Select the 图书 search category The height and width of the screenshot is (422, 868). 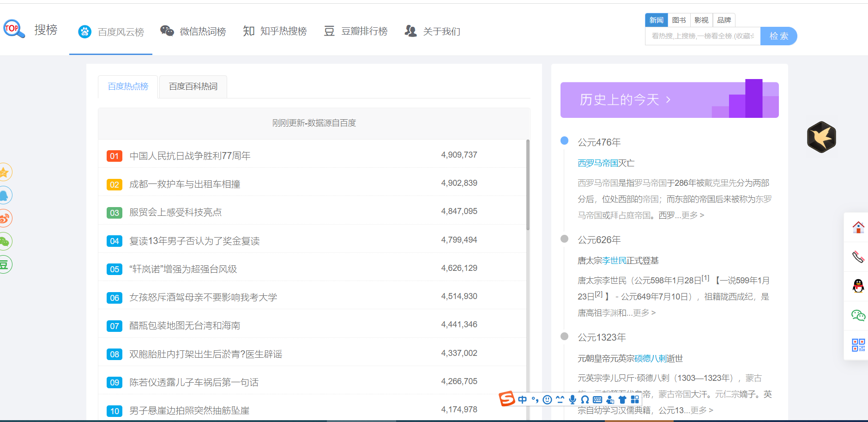point(679,20)
